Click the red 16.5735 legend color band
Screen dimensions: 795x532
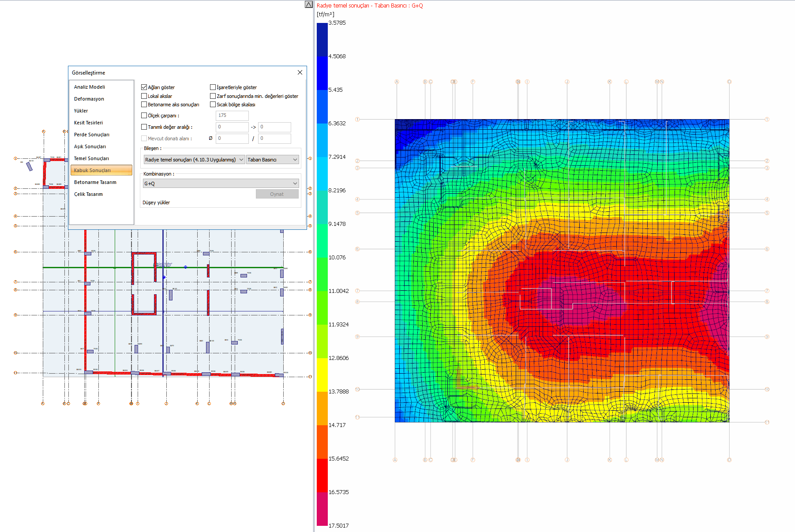tap(322, 475)
